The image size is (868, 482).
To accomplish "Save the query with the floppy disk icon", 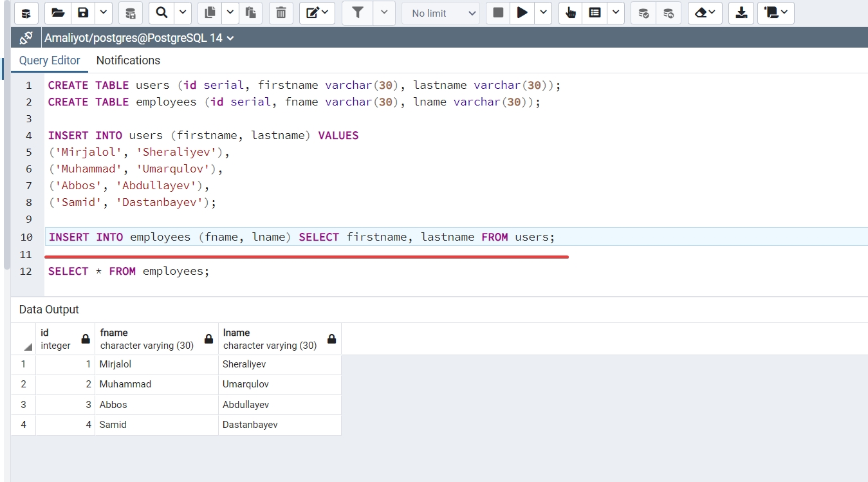I will pyautogui.click(x=83, y=13).
